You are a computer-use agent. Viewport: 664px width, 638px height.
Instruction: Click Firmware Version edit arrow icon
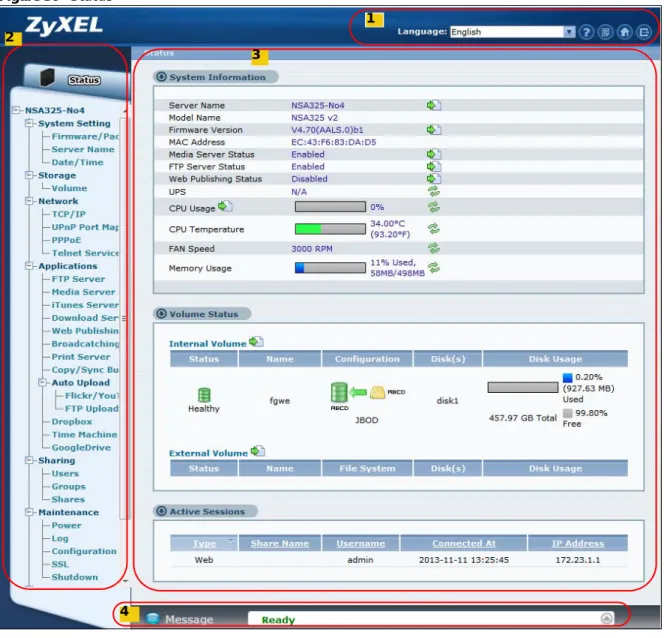(x=434, y=130)
